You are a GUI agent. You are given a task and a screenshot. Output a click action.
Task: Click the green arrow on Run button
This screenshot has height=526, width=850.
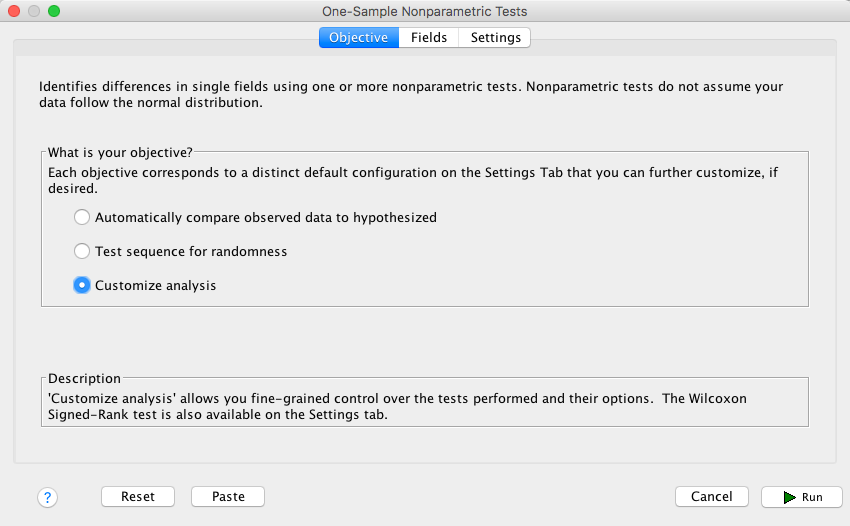(789, 497)
